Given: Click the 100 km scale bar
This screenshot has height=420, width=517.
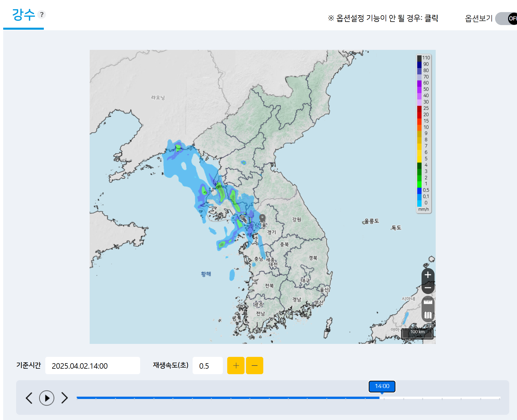Looking at the screenshot, I should point(417,332).
